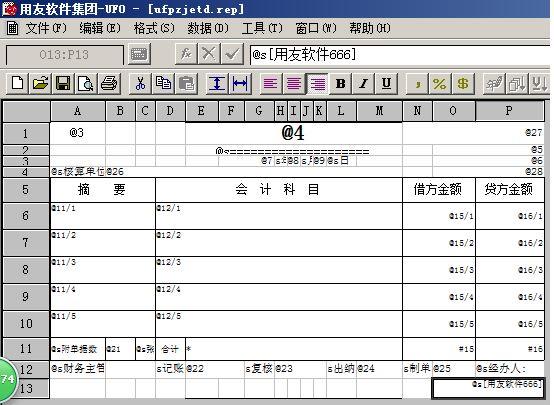Open the 数据(D) menu
The image size is (554, 405).
tap(208, 28)
